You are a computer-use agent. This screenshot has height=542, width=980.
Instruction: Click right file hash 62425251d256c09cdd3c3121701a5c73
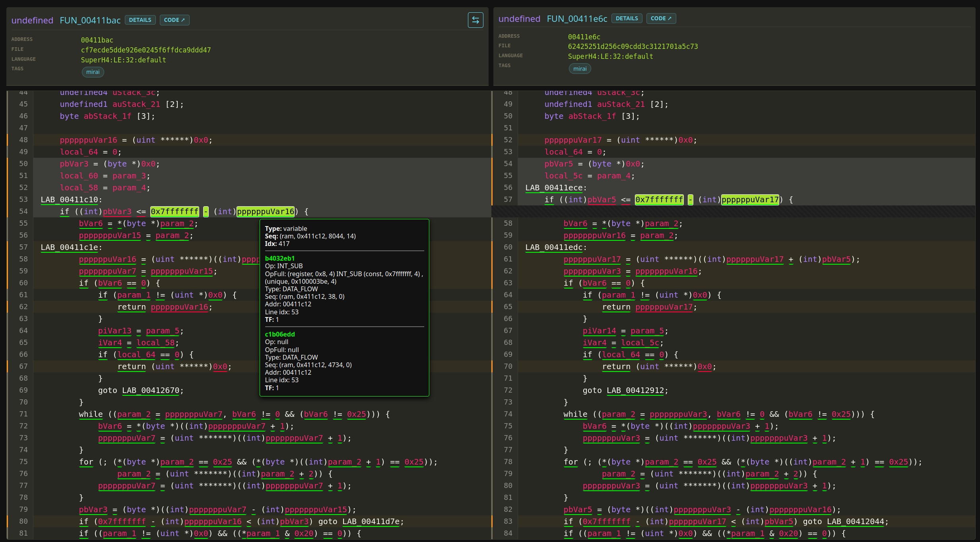pyautogui.click(x=633, y=46)
